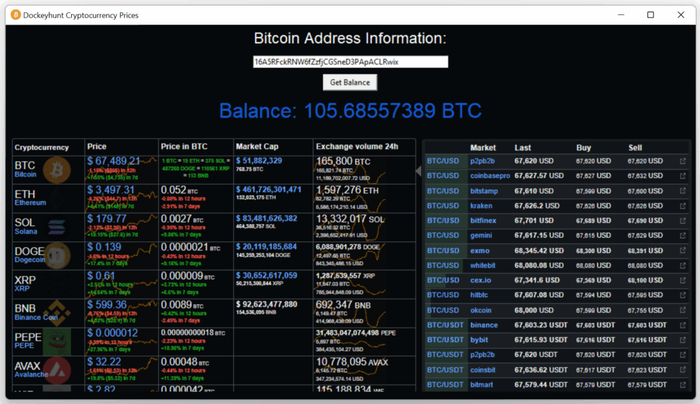Open the bybit market link
Viewport: 700px width, 404px height.
pos(479,340)
